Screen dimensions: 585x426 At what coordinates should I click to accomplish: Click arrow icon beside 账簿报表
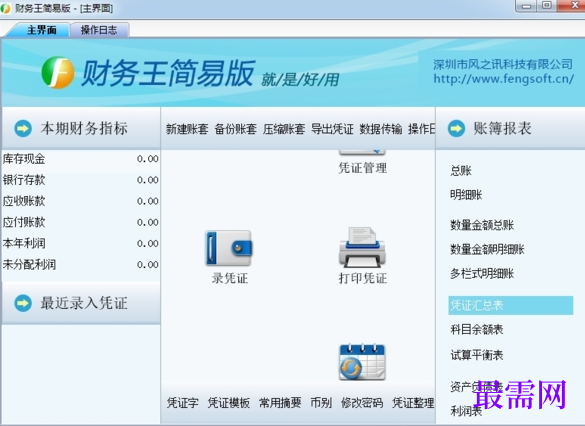(x=456, y=129)
